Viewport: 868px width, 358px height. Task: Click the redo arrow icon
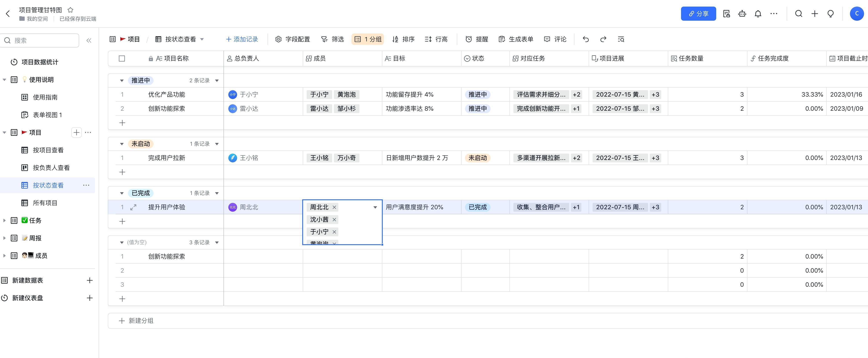603,39
